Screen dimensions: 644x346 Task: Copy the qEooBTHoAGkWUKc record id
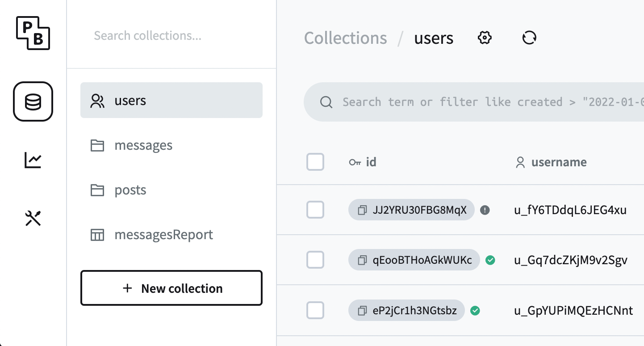pos(362,260)
